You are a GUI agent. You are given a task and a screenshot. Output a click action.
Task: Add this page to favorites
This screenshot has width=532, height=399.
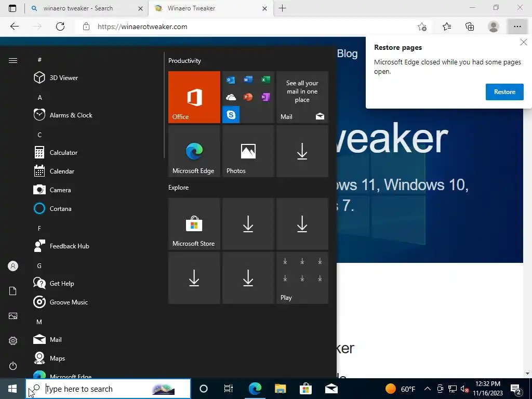point(422,26)
